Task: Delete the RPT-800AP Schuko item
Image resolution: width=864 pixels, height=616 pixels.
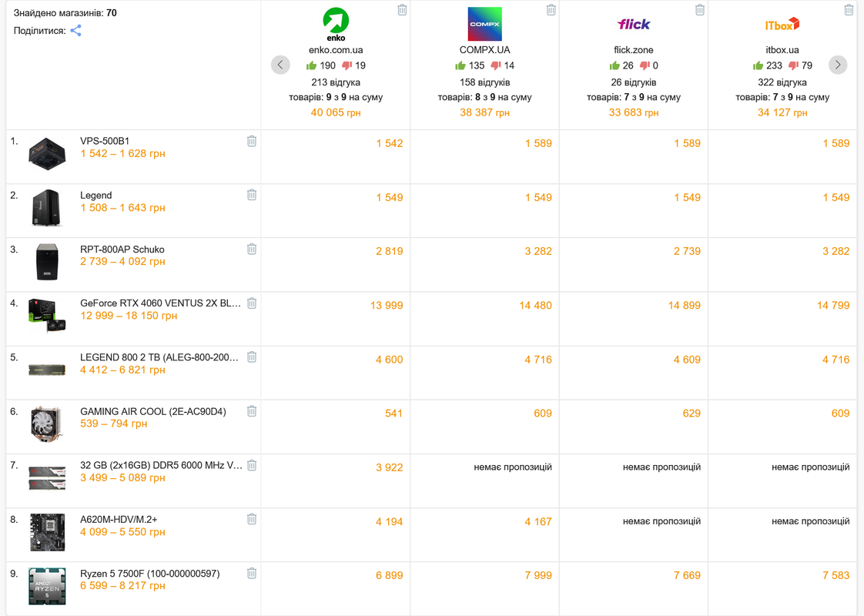Action: point(252,249)
